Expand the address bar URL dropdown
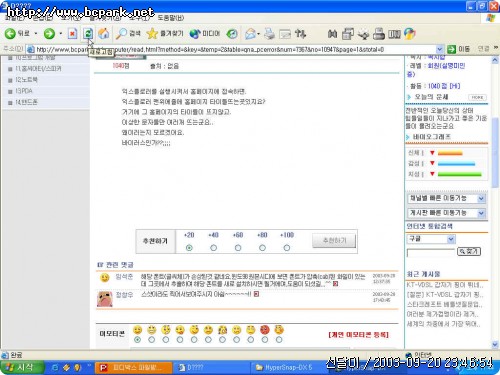 (x=440, y=49)
